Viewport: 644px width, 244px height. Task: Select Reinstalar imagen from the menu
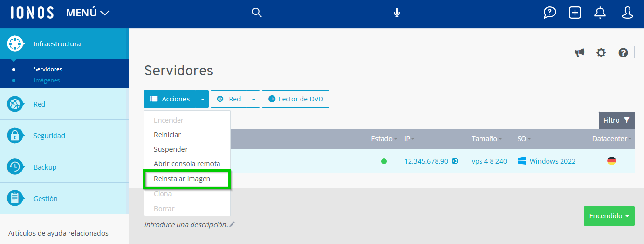pos(182,179)
